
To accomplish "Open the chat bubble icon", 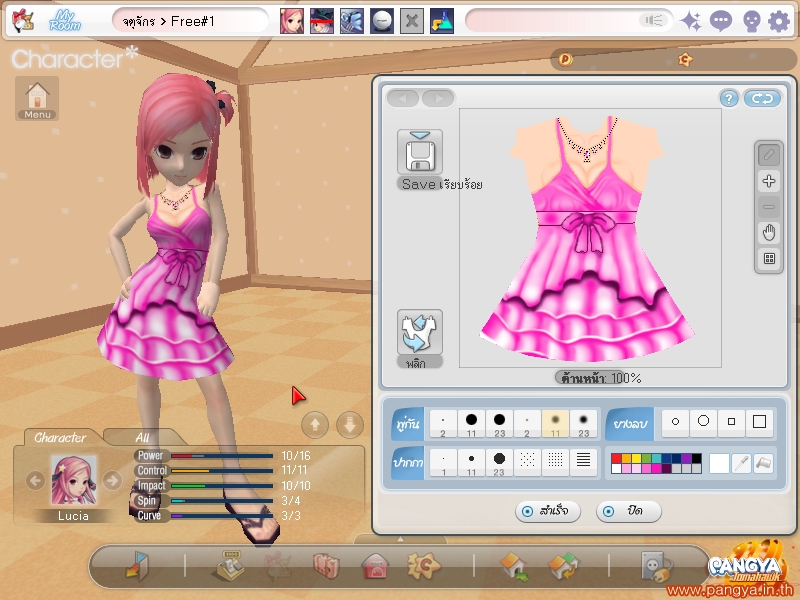I will click(x=721, y=21).
